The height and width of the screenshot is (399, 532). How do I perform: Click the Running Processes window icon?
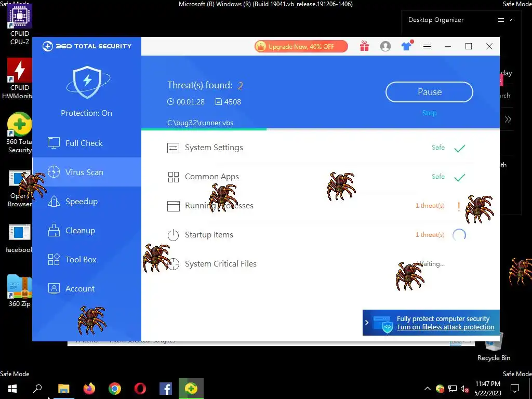[x=173, y=206]
